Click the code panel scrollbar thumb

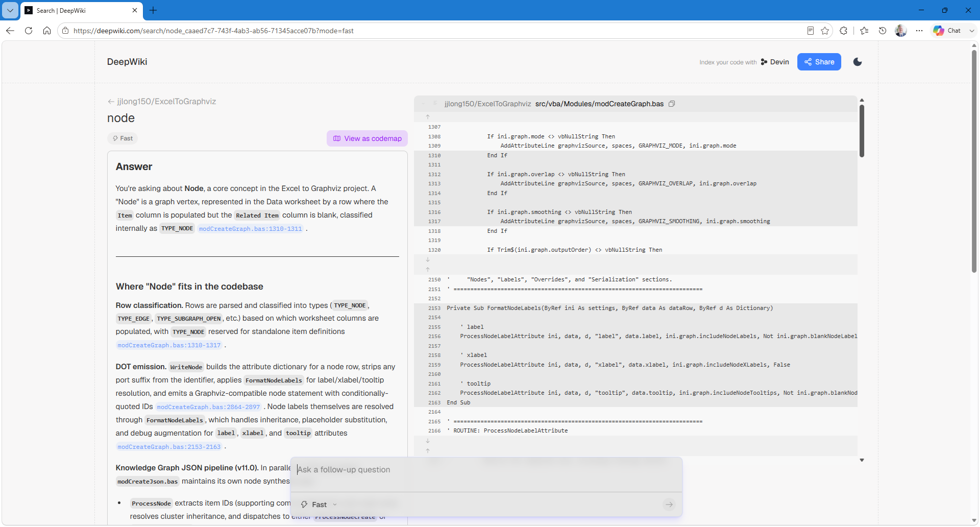(x=862, y=131)
